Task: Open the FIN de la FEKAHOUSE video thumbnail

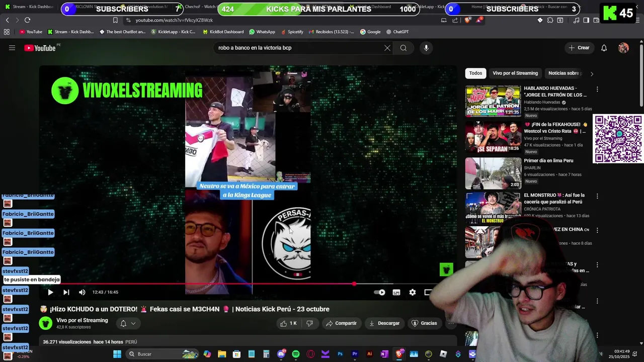Action: (x=493, y=137)
